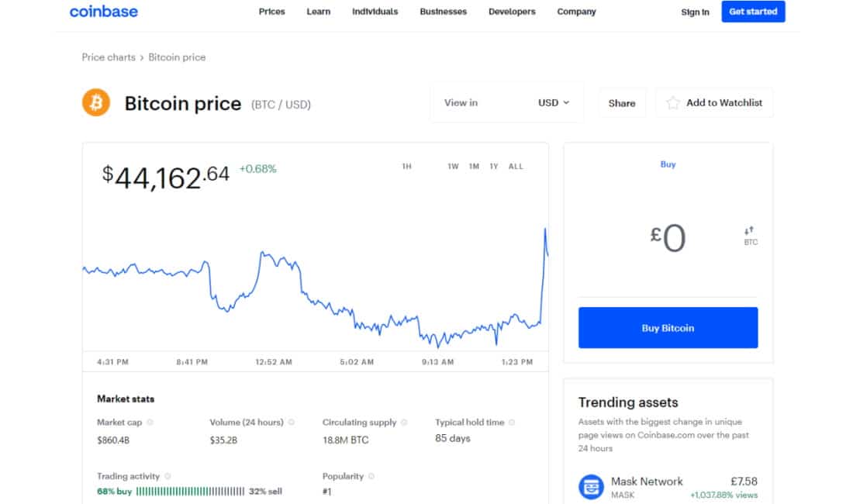Open the Circulating supply info icon

coord(404,422)
